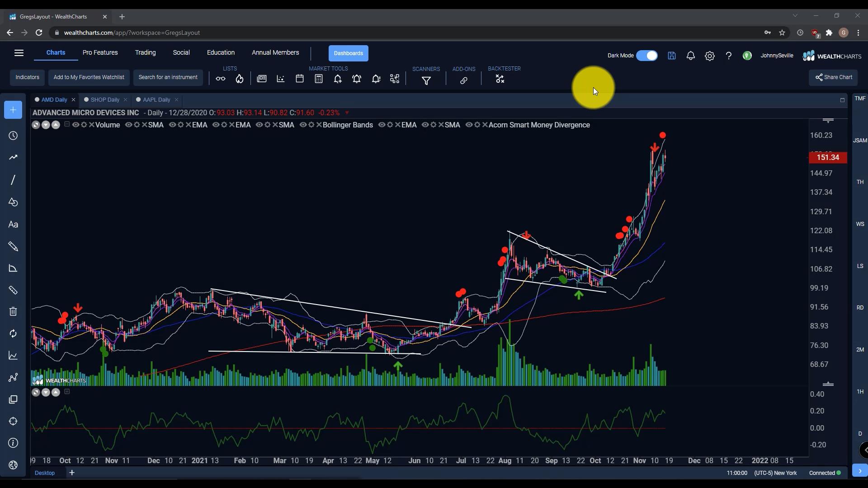The width and height of the screenshot is (868, 488).
Task: Click the down-arrow circle on lower indicator panel
Action: tap(46, 392)
